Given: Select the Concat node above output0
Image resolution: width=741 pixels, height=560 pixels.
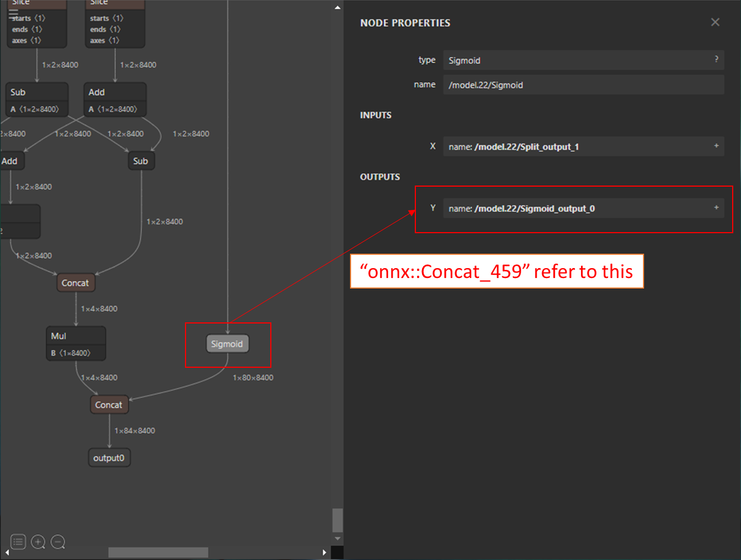Looking at the screenshot, I should pyautogui.click(x=109, y=405).
